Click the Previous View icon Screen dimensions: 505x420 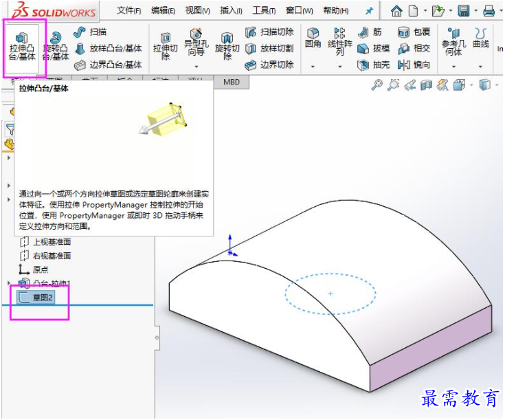(410, 85)
